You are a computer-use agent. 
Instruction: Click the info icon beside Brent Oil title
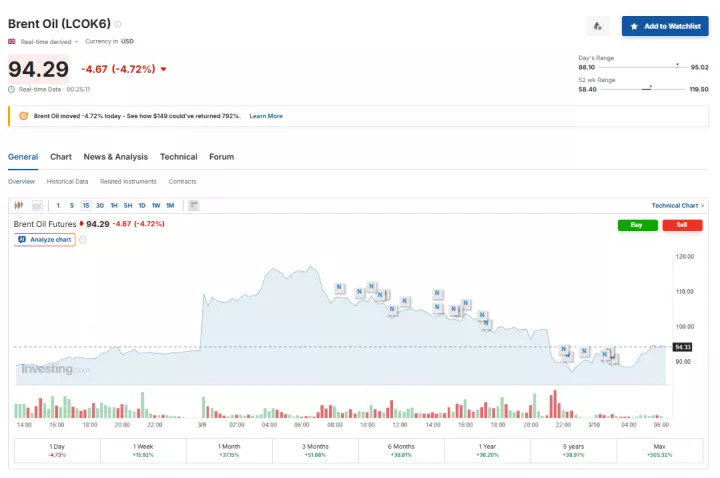pos(118,23)
